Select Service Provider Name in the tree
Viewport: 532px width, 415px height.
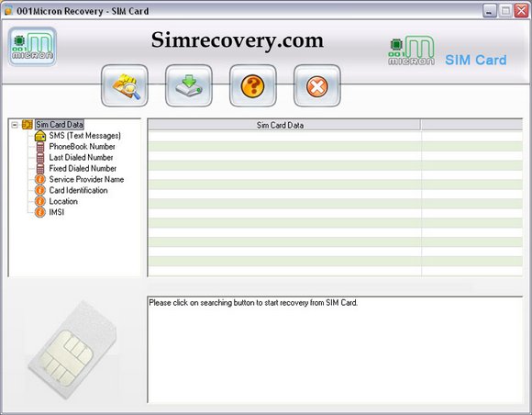[86, 179]
